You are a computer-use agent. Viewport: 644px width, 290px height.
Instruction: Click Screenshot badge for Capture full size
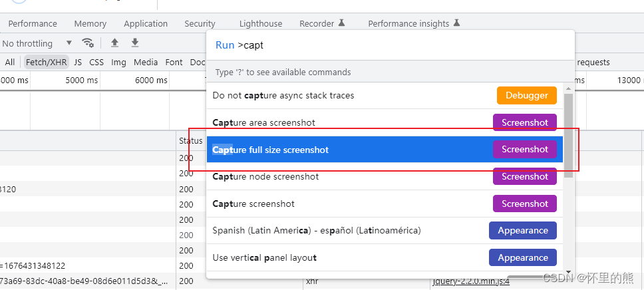point(525,149)
